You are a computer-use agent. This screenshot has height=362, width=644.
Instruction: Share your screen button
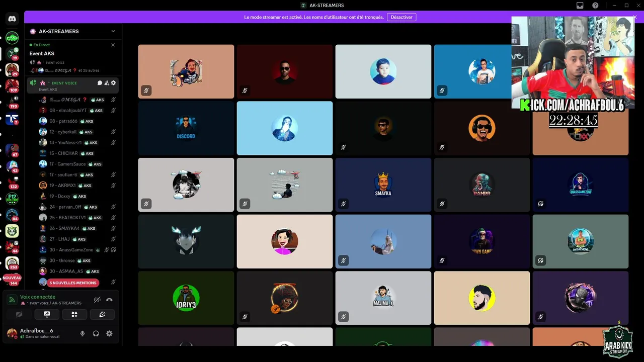pyautogui.click(x=47, y=314)
